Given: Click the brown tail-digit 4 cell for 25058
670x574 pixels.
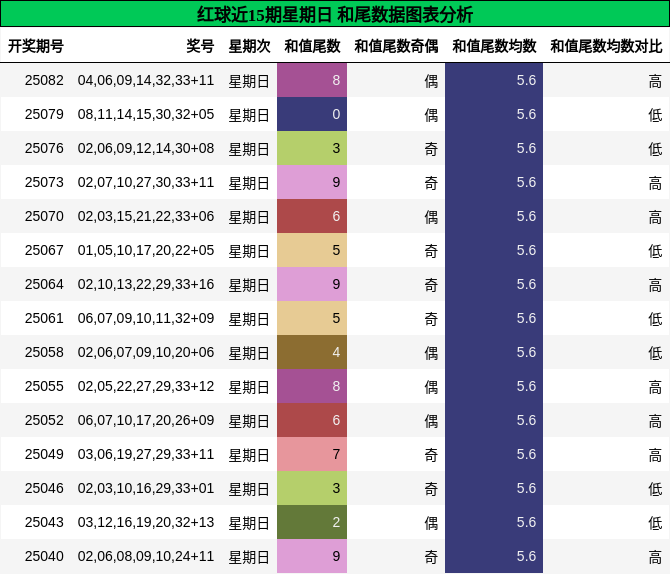Looking at the screenshot, I should point(312,352).
